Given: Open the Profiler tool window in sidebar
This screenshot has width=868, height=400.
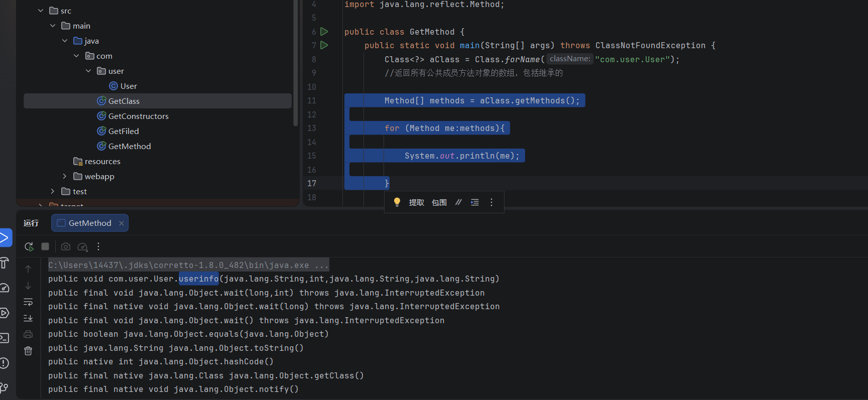Looking at the screenshot, I should (x=5, y=288).
